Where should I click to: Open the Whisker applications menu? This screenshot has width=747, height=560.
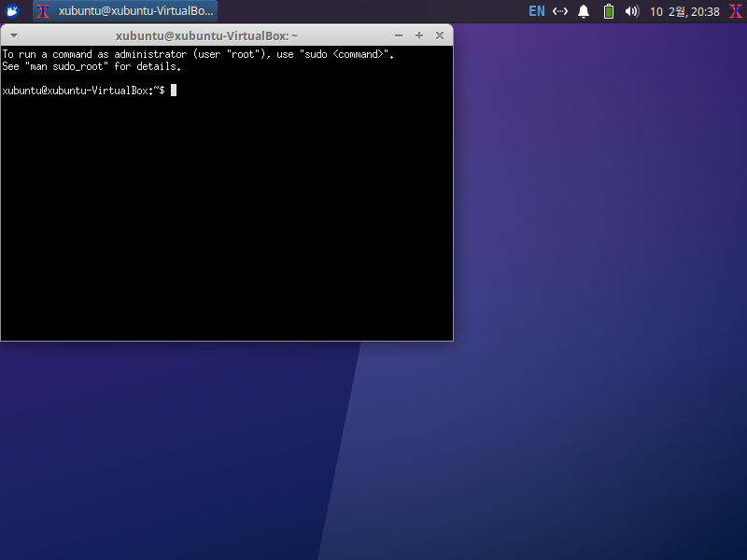(12, 11)
